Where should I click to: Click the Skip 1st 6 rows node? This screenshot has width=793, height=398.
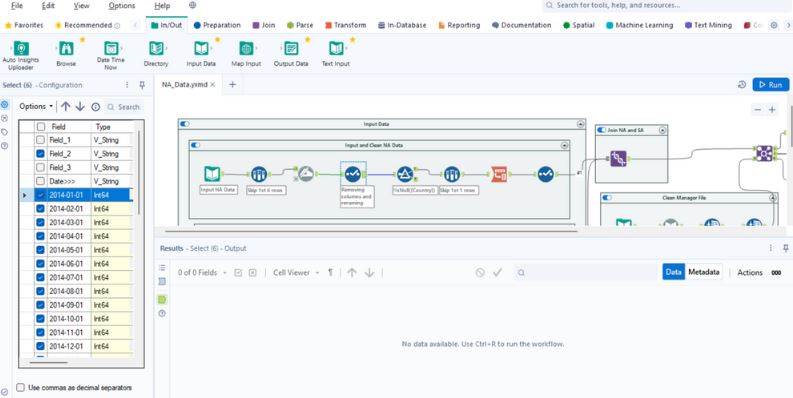coord(259,174)
